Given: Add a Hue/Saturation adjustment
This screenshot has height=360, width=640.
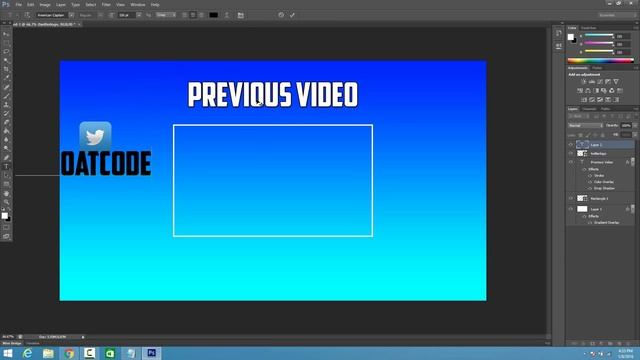Looking at the screenshot, I should (x=580, y=91).
